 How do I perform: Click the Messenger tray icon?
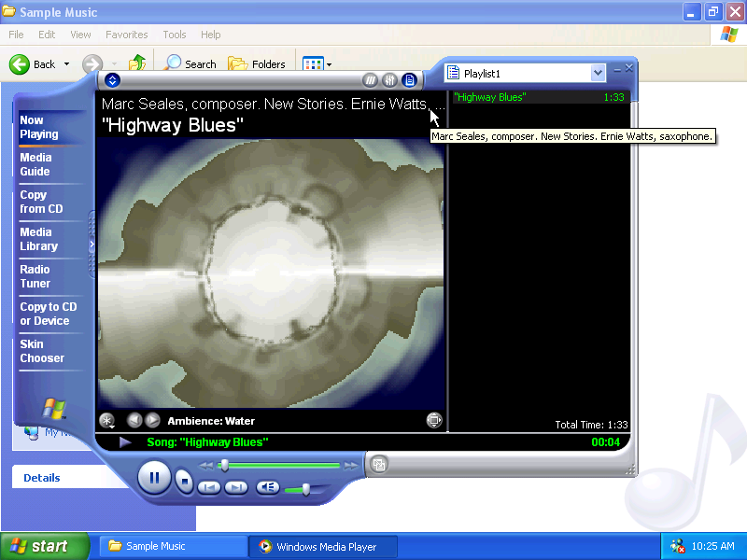tap(677, 546)
